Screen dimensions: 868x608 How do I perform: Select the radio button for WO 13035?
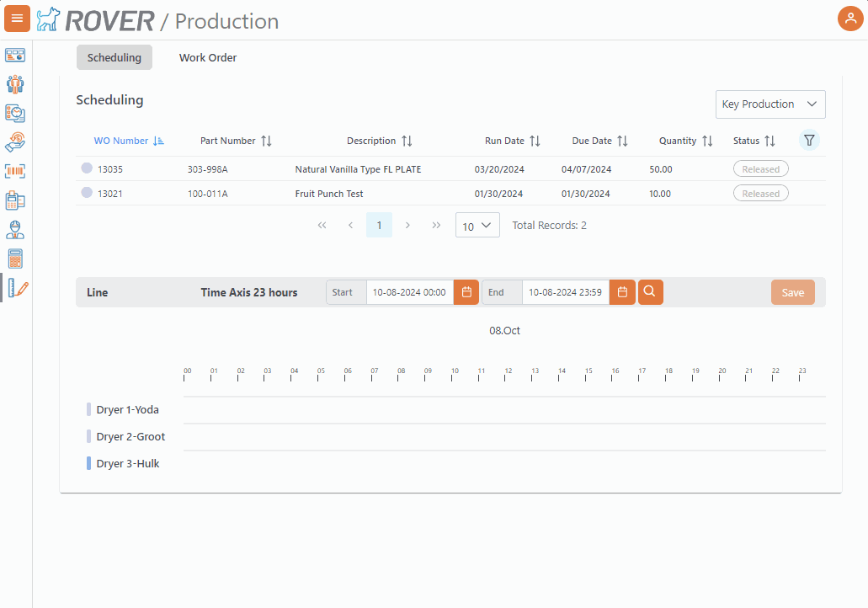click(x=87, y=168)
